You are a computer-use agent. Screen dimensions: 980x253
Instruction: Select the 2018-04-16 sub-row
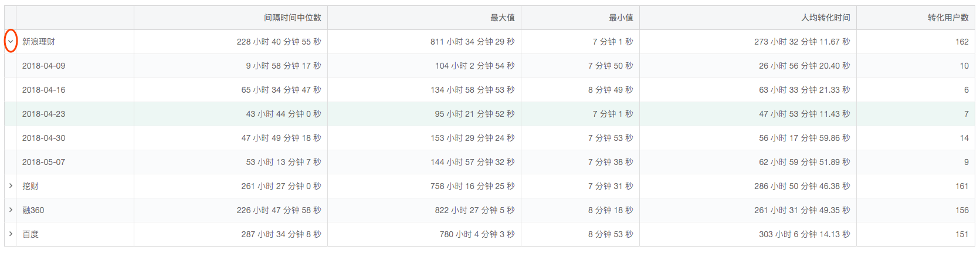pyautogui.click(x=490, y=90)
